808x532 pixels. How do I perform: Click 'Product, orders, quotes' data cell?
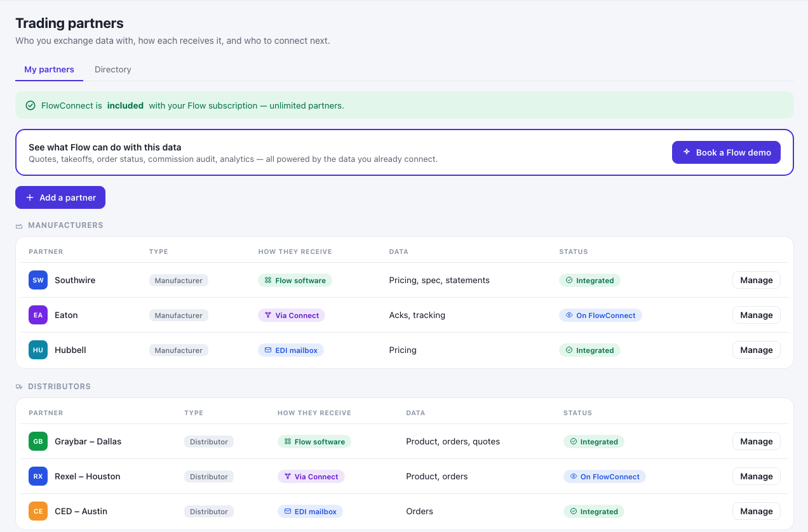point(453,441)
